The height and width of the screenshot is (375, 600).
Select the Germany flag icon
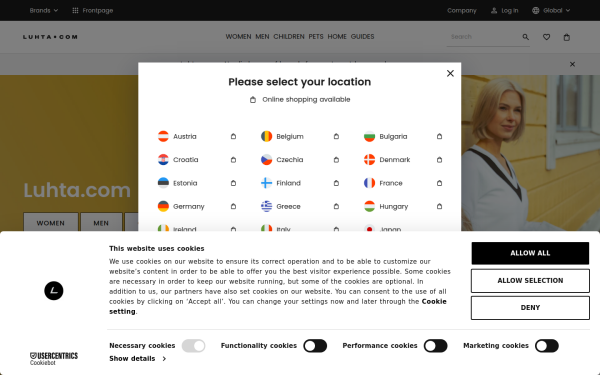(x=163, y=206)
